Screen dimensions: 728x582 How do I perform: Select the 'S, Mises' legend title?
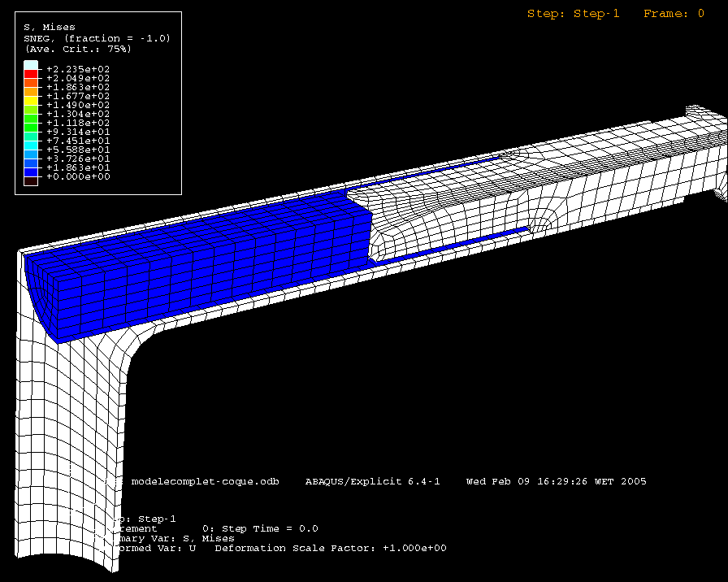50,27
